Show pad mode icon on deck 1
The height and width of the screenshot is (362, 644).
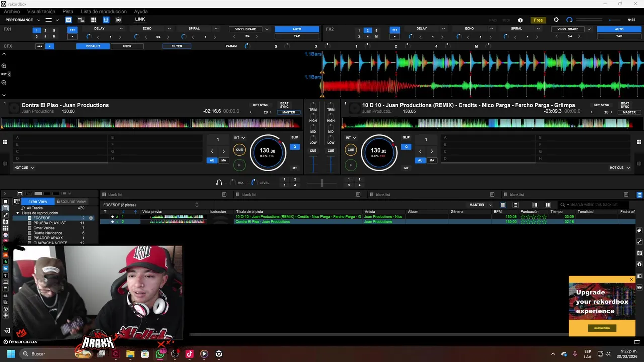tap(4, 142)
